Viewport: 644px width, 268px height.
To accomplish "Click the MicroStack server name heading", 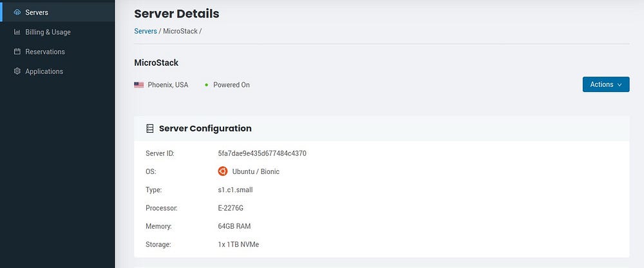I will click(x=156, y=62).
